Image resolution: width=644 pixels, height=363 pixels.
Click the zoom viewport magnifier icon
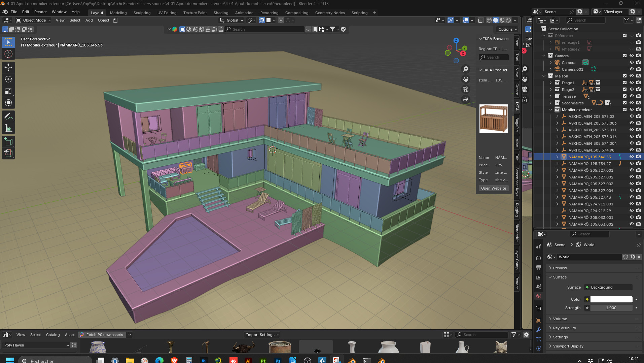point(466,69)
